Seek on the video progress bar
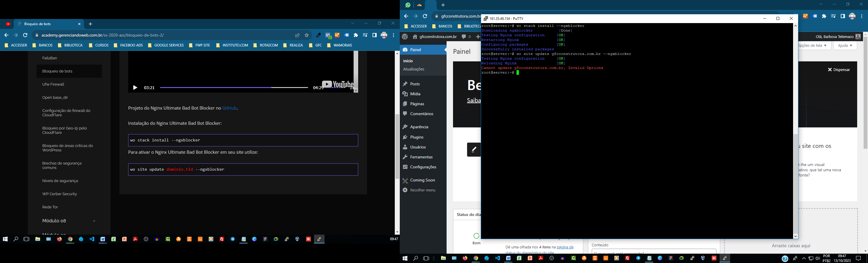Screen dimensions: 868x263 point(234,87)
